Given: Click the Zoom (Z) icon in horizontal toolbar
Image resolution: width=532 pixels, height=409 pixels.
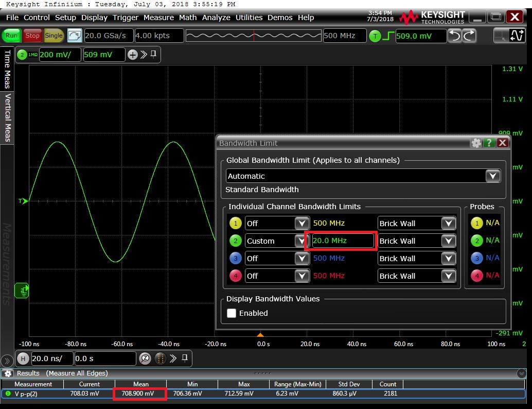Looking at the screenshot, I should pyautogui.click(x=145, y=359).
